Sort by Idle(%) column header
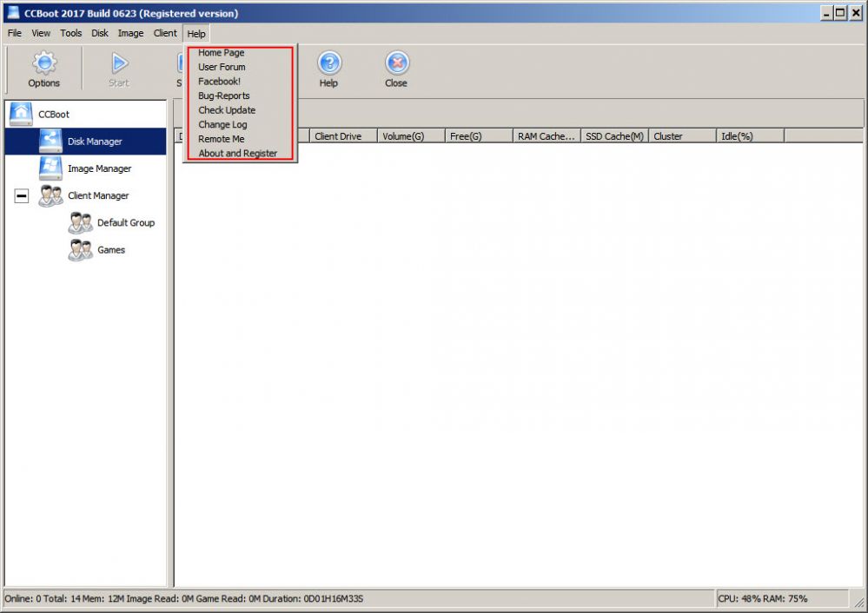Screen dimensions: 868x613 (750, 136)
